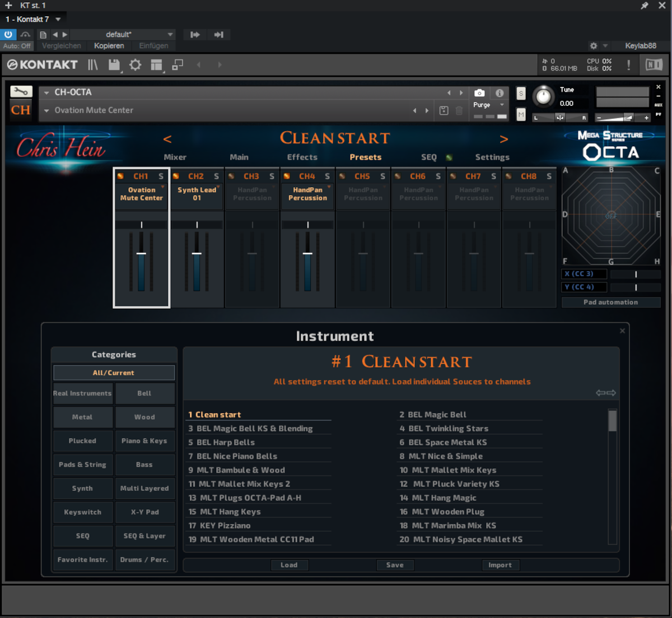Click the NI logo in Kontakt header
The height and width of the screenshot is (618, 672).
[x=654, y=65]
